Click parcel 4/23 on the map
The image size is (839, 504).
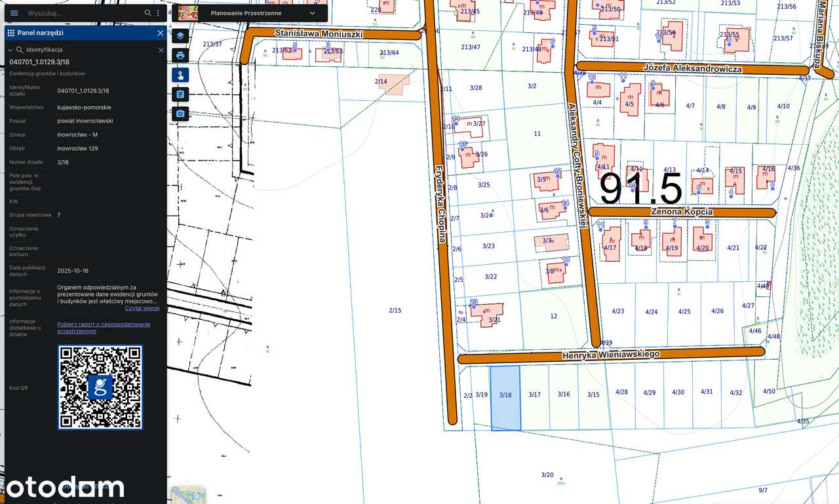coord(617,311)
